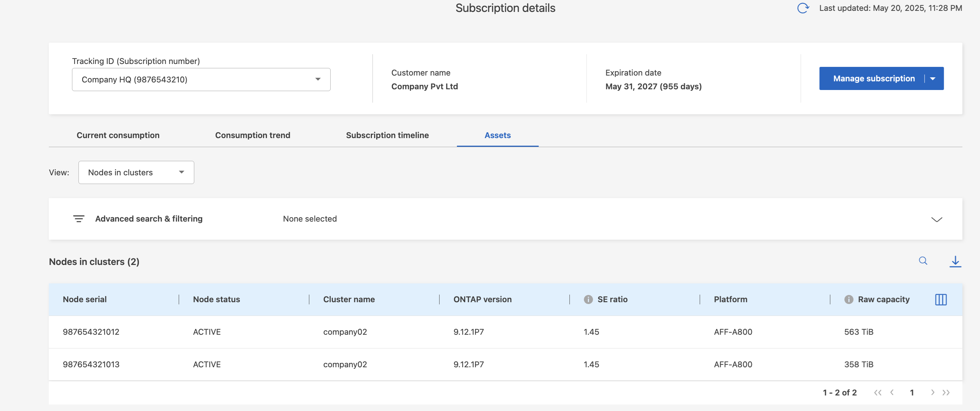Image resolution: width=980 pixels, height=411 pixels.
Task: Click the info icon next to SE ratio
Action: pos(588,300)
